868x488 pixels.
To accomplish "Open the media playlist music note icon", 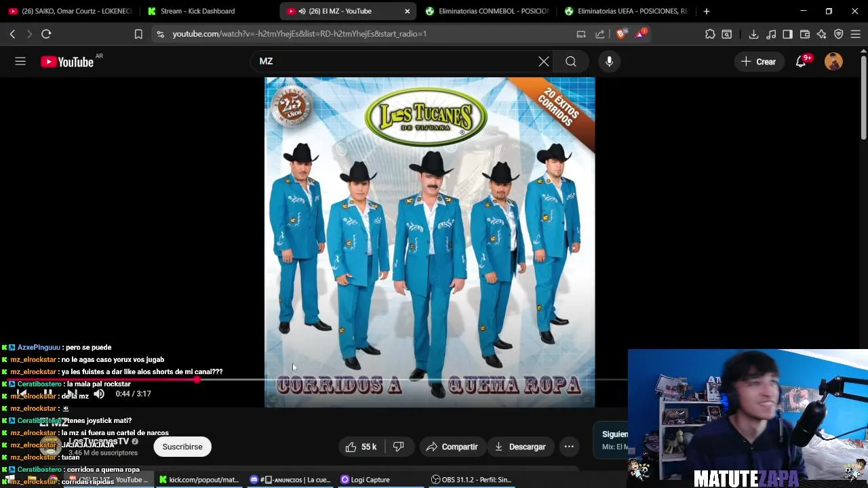I will [771, 34].
